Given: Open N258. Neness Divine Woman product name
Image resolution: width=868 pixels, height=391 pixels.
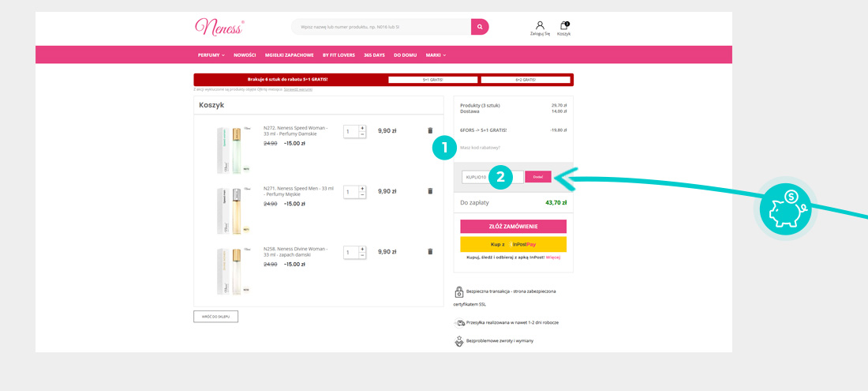Looking at the screenshot, I should 296,251.
